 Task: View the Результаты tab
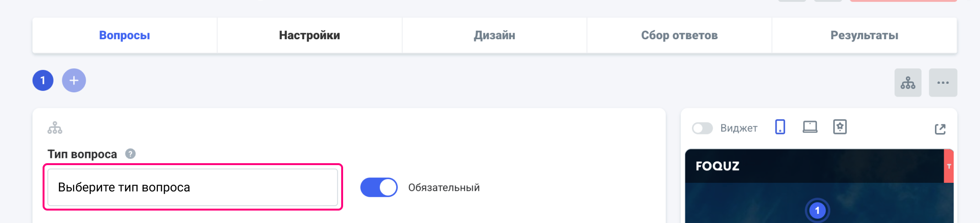(x=864, y=35)
